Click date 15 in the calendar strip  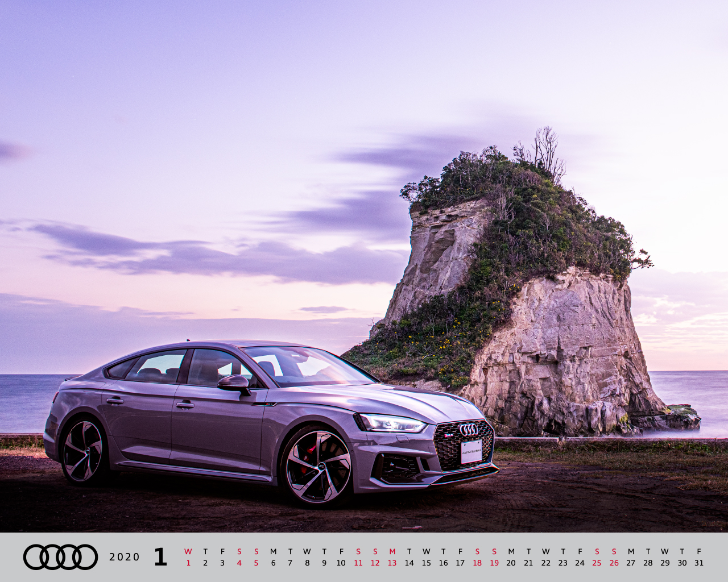[x=426, y=563]
